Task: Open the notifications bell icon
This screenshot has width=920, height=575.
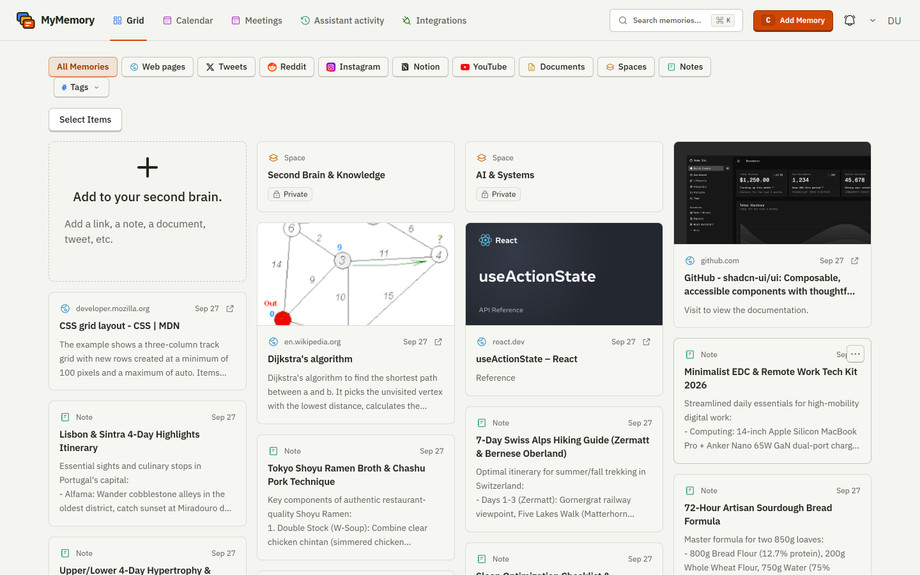Action: [849, 21]
